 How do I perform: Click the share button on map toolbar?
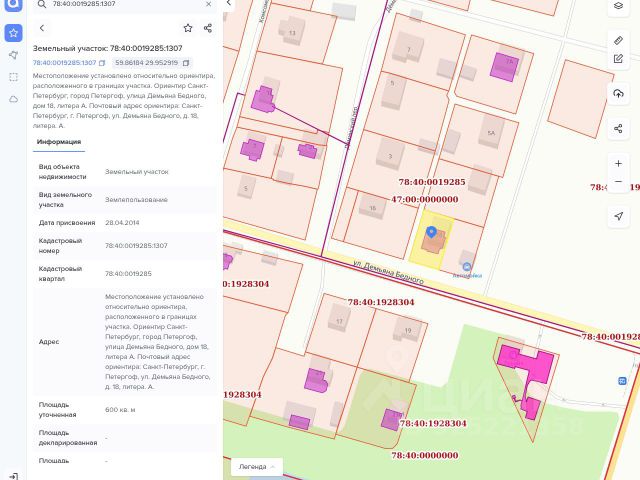[x=618, y=129]
